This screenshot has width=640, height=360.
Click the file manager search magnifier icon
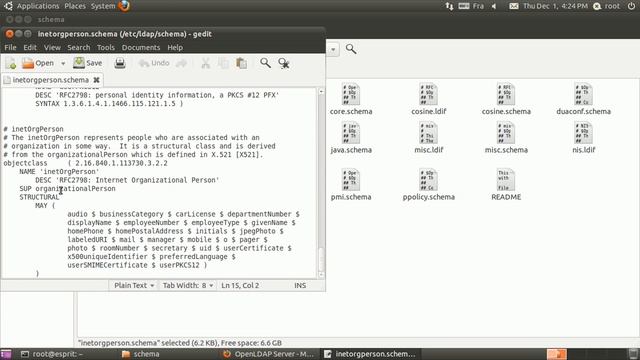(351, 49)
